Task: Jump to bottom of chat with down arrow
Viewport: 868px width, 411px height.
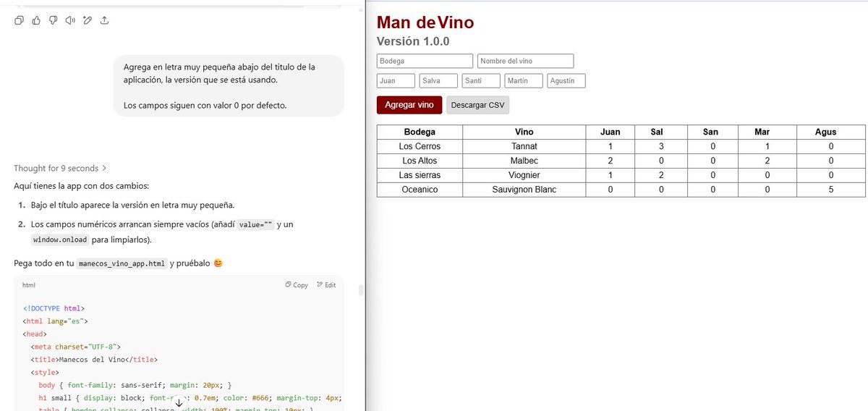Action: pos(179,402)
